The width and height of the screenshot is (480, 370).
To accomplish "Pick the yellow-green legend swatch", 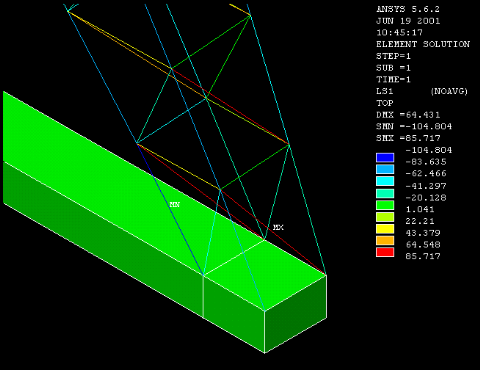I will point(385,217).
